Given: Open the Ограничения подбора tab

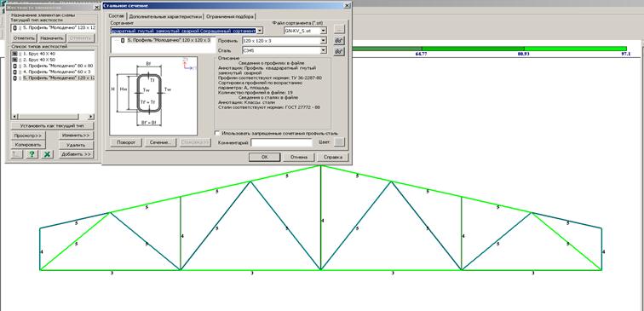Looking at the screenshot, I should pyautogui.click(x=230, y=16).
